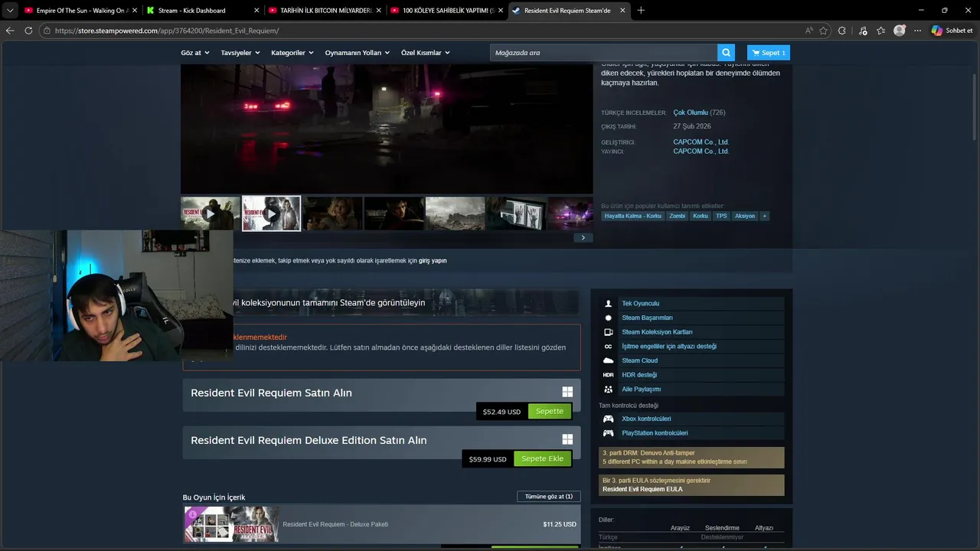Click the Steam Başarımları feature icon
980x551 pixels.
point(608,318)
